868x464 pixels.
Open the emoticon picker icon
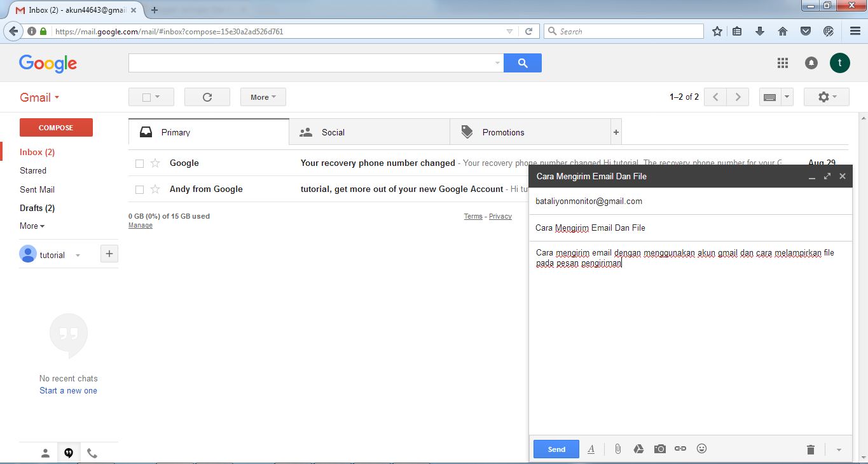(702, 449)
